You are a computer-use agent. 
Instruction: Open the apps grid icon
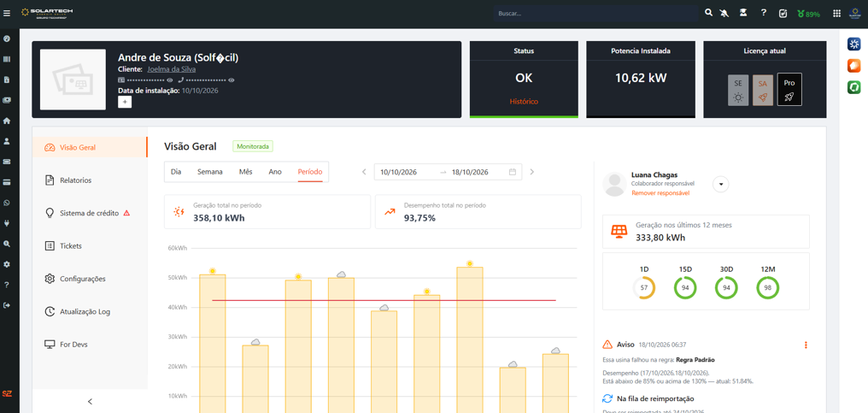coord(836,14)
